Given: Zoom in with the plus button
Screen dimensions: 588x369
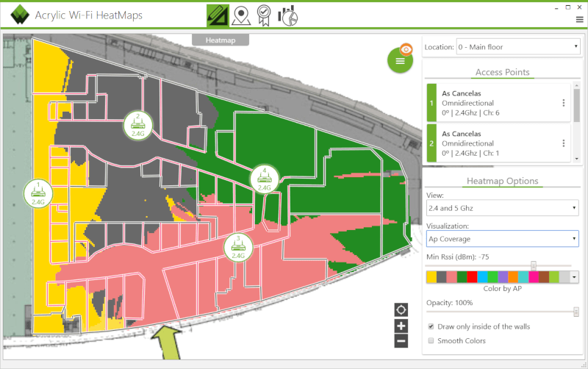Looking at the screenshot, I should 401,326.
